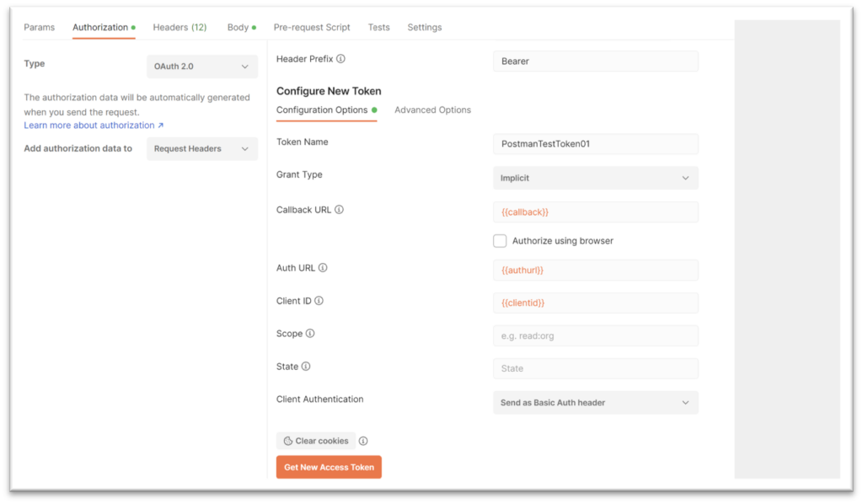The image size is (863, 504).
Task: Click the Auth URL info icon
Action: pyautogui.click(x=323, y=267)
